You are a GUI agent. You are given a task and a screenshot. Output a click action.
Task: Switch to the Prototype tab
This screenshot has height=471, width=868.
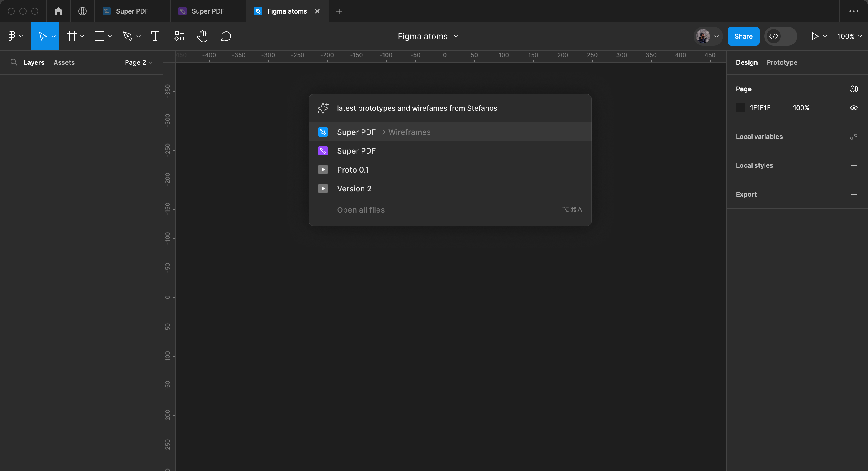tap(782, 62)
